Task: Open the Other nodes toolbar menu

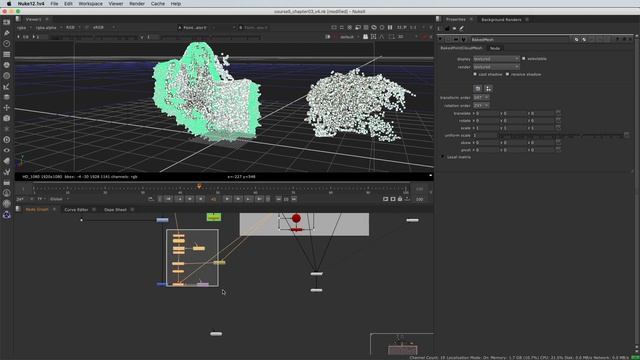Action: [7, 182]
